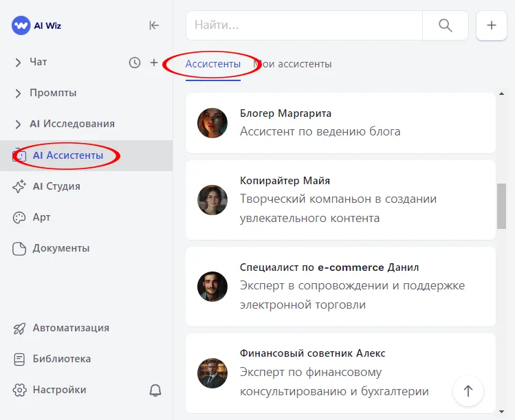Open Финансовый советник Алекс card
515x420 pixels.
340,373
